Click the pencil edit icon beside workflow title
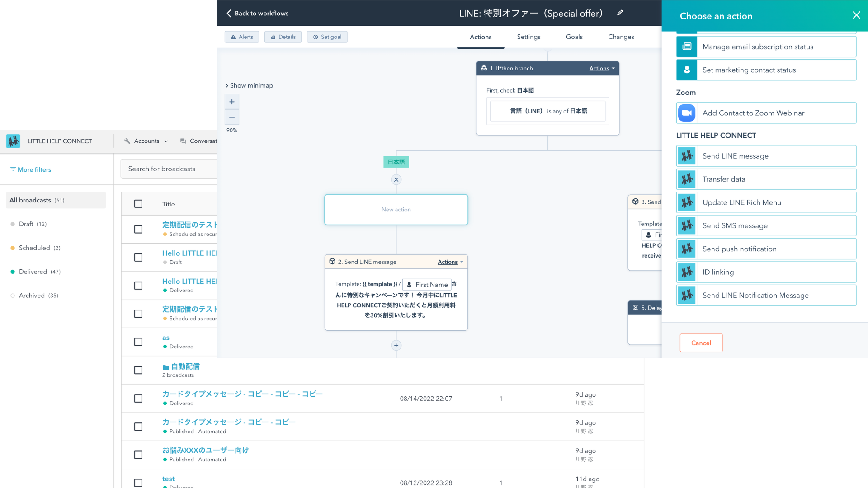868x488 pixels. click(x=620, y=13)
